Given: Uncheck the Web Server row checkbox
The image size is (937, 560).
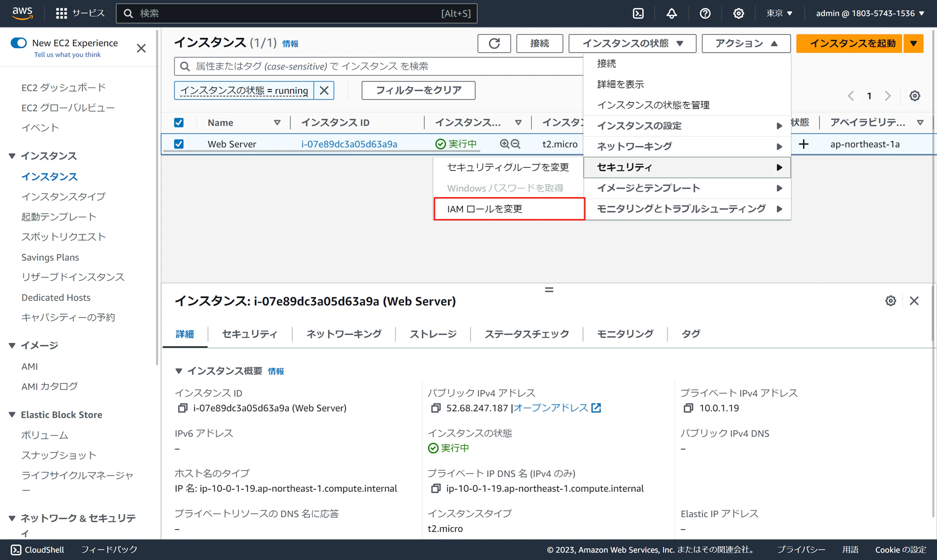Looking at the screenshot, I should [x=179, y=144].
